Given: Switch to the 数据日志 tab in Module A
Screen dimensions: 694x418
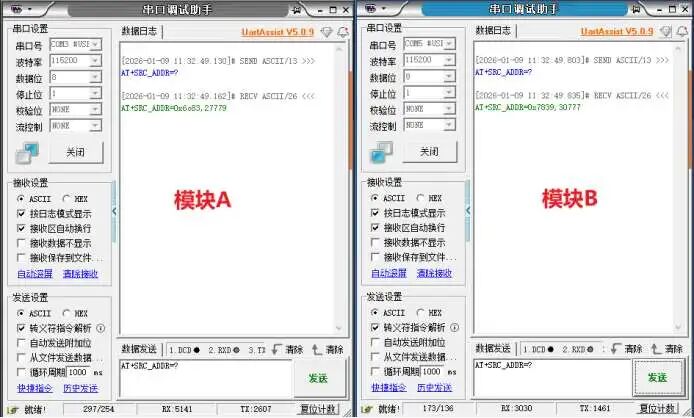Looking at the screenshot, I should pos(138,31).
